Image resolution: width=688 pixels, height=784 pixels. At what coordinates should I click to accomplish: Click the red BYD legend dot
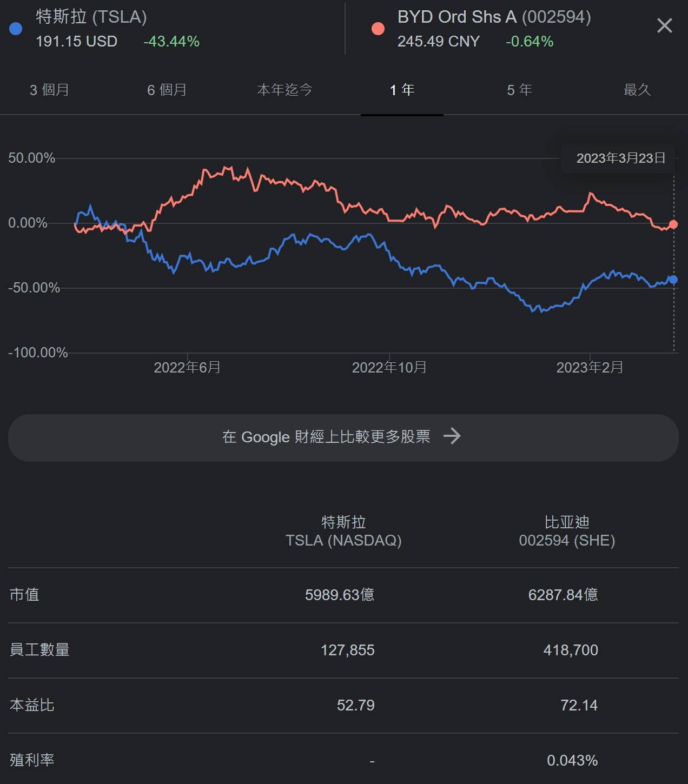[x=378, y=28]
